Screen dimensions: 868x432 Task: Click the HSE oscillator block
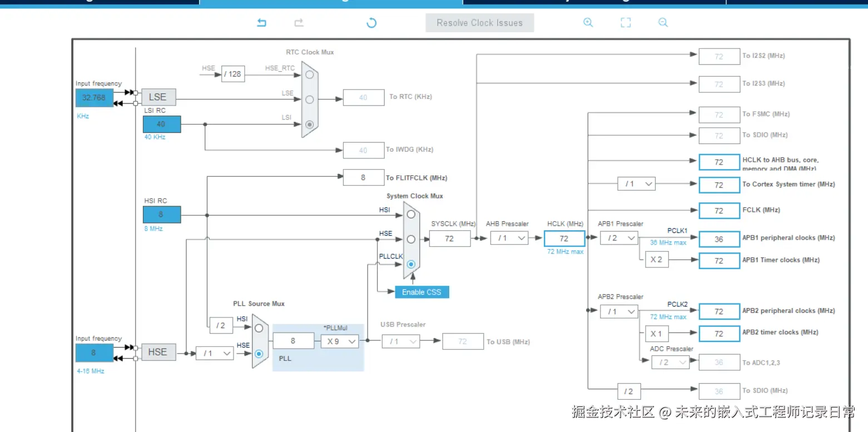158,352
